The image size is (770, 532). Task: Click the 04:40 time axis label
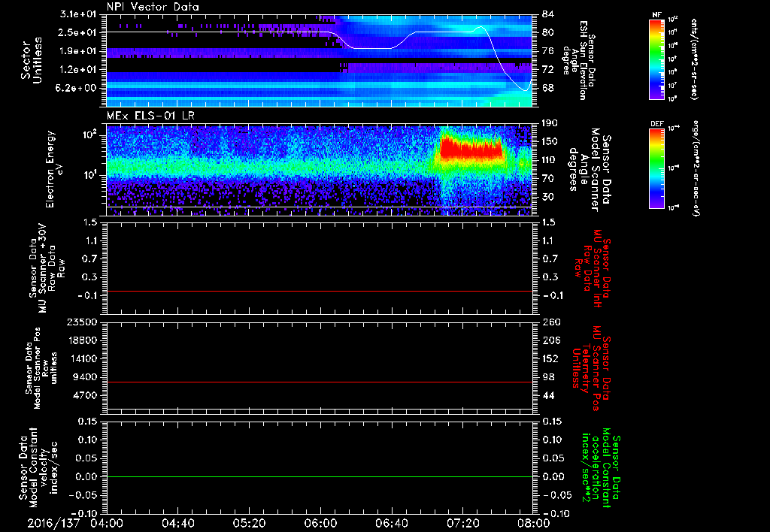pyautogui.click(x=177, y=522)
